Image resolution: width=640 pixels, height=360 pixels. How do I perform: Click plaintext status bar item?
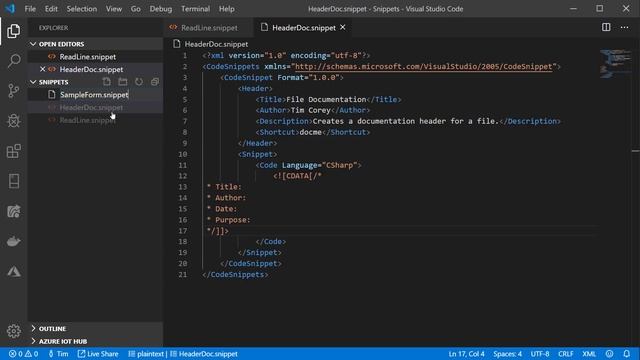(x=146, y=354)
